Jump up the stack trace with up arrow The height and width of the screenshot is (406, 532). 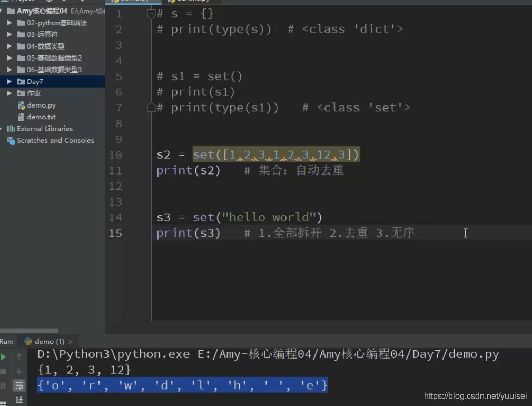19,356
